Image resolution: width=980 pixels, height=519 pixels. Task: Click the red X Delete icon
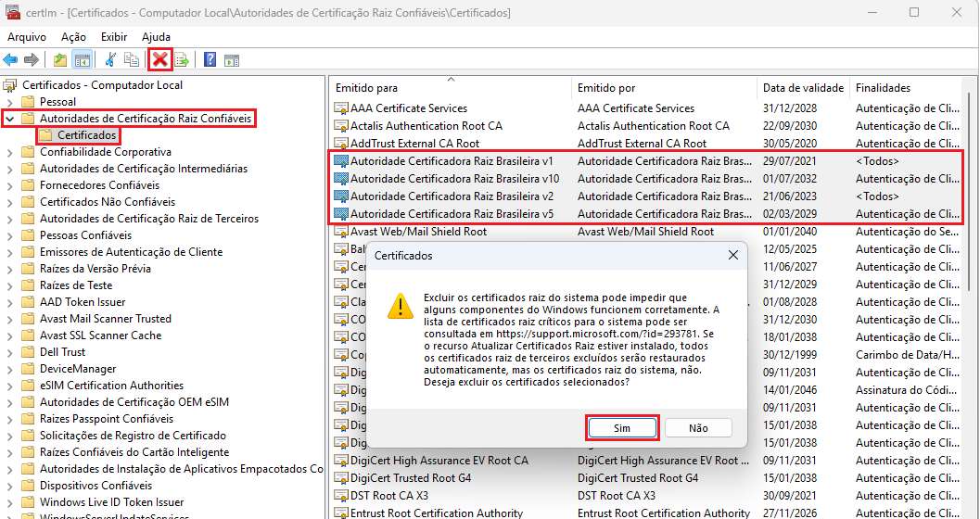(x=160, y=60)
